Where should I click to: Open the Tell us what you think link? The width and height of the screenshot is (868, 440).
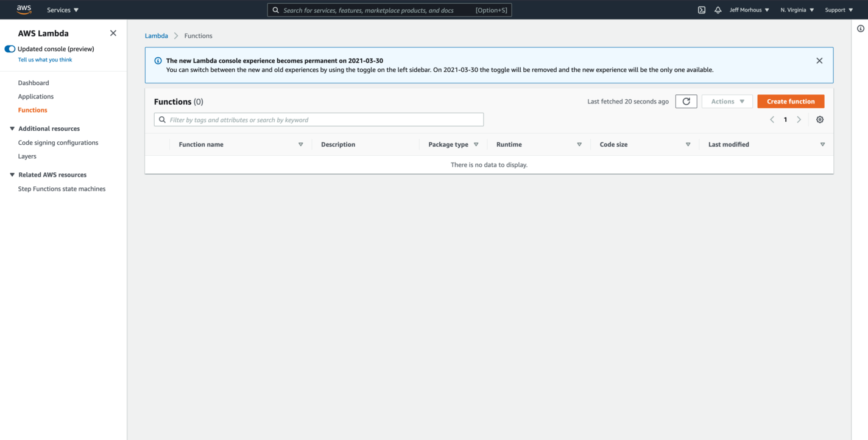click(44, 60)
